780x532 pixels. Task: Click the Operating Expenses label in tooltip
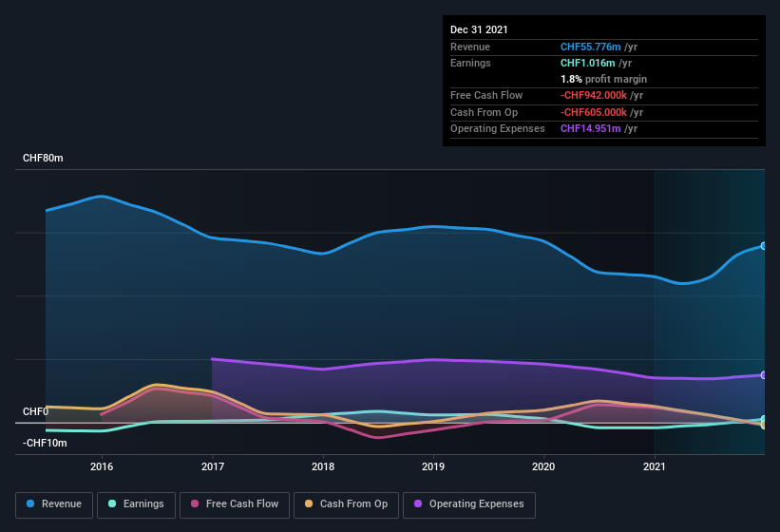pos(498,128)
